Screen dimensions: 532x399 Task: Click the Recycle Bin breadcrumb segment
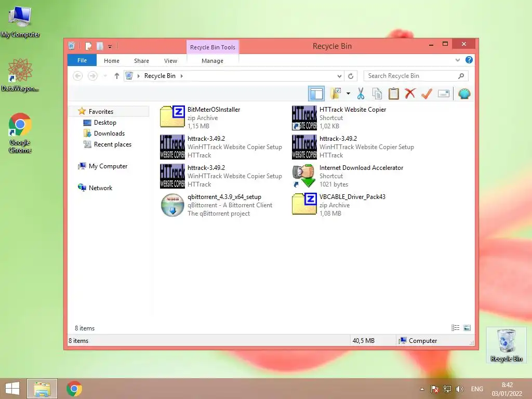pos(160,76)
